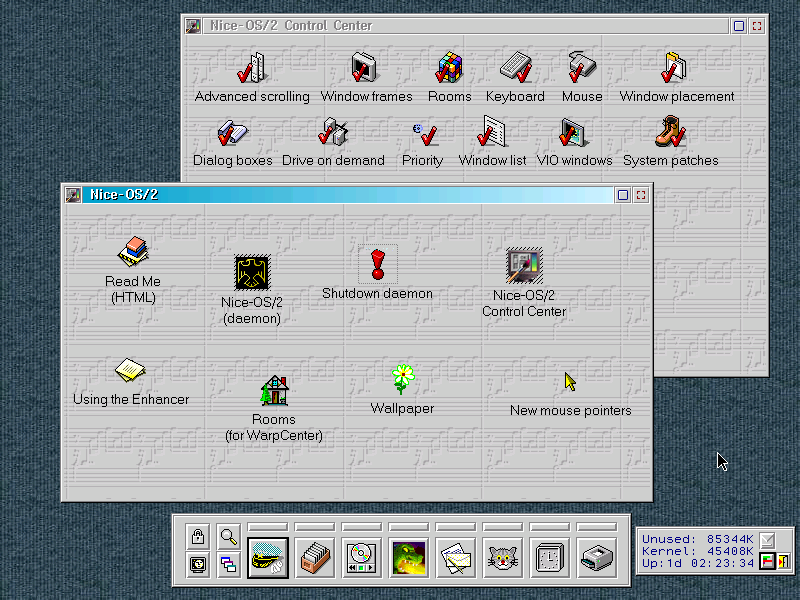Image resolution: width=800 pixels, height=600 pixels.
Task: Expand the drawer above the file box icon
Action: [x=315, y=527]
